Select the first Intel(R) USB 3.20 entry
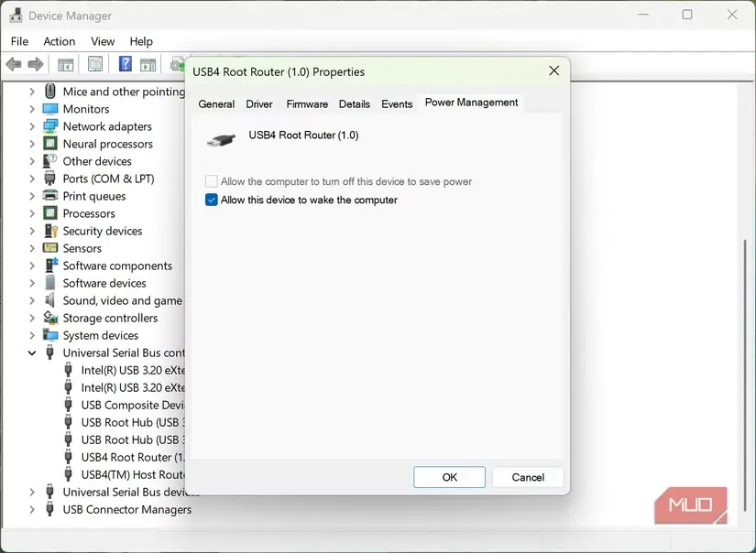Image resolution: width=756 pixels, height=553 pixels. coord(133,371)
